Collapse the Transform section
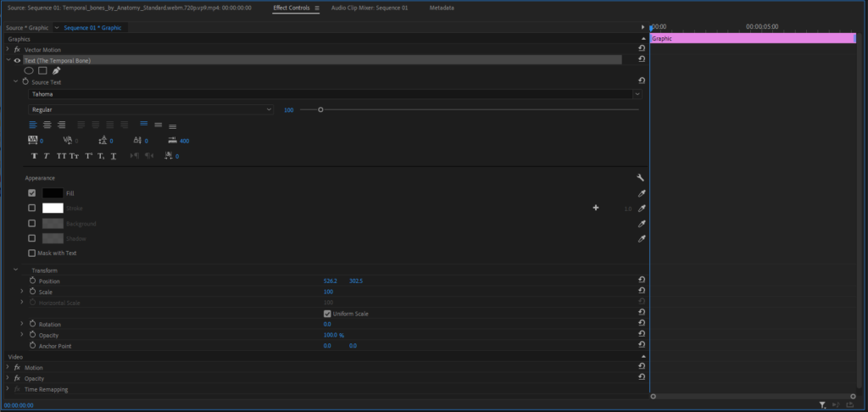This screenshot has height=412, width=868. point(15,270)
